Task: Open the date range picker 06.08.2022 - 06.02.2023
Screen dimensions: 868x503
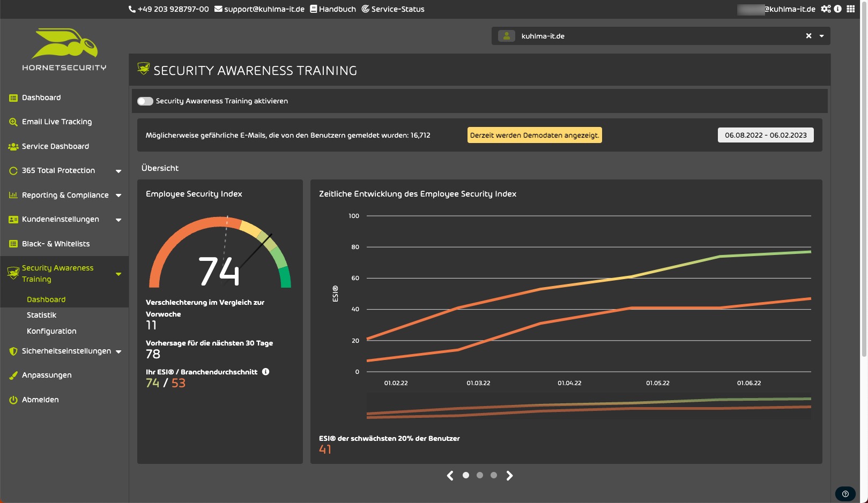Action: pyautogui.click(x=766, y=135)
